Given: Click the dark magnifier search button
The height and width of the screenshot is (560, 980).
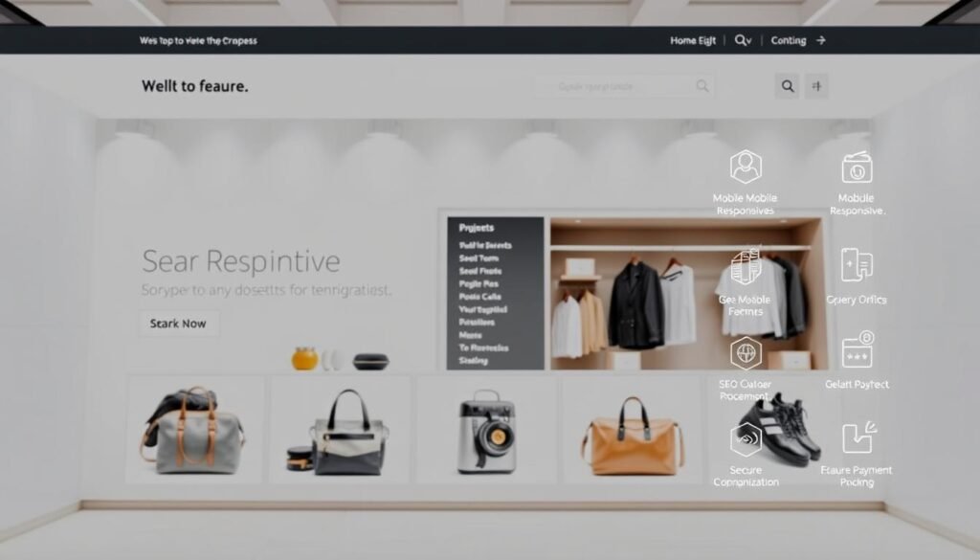Looking at the screenshot, I should [x=788, y=86].
